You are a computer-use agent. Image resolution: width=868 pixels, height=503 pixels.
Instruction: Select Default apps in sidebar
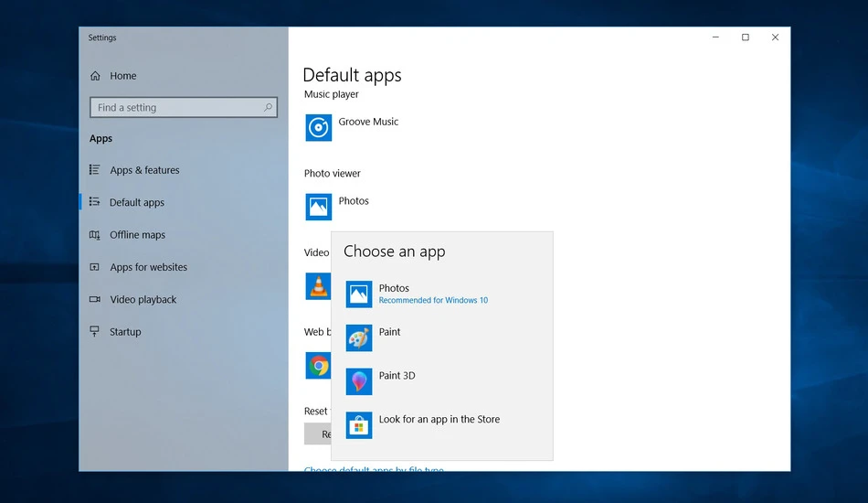point(137,202)
